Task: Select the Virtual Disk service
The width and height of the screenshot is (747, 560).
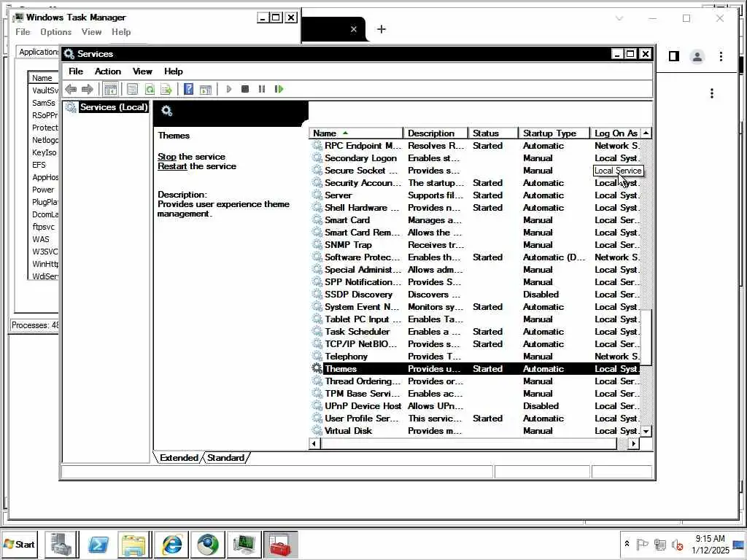Action: (x=475, y=430)
